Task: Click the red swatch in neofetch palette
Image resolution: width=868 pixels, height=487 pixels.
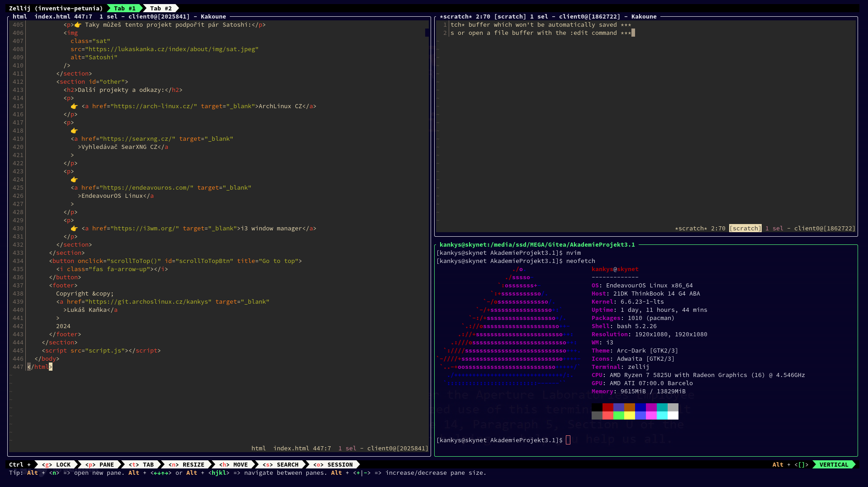Action: pyautogui.click(x=607, y=407)
